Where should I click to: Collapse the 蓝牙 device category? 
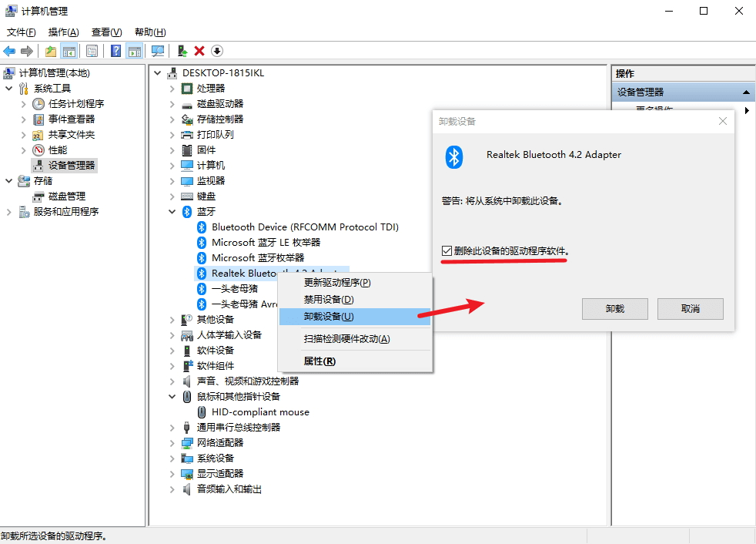point(171,211)
